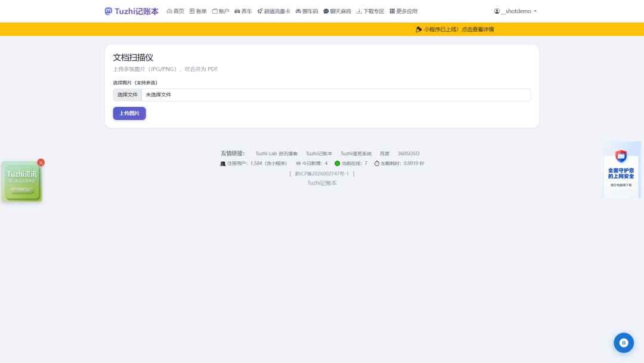644x363 pixels.
Task: Expand the _shotdemo account dropdown arrow
Action: [535, 11]
